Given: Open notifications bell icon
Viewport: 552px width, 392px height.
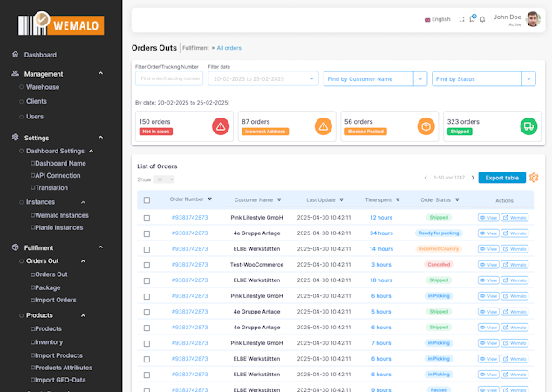Looking at the screenshot, I should coord(482,19).
